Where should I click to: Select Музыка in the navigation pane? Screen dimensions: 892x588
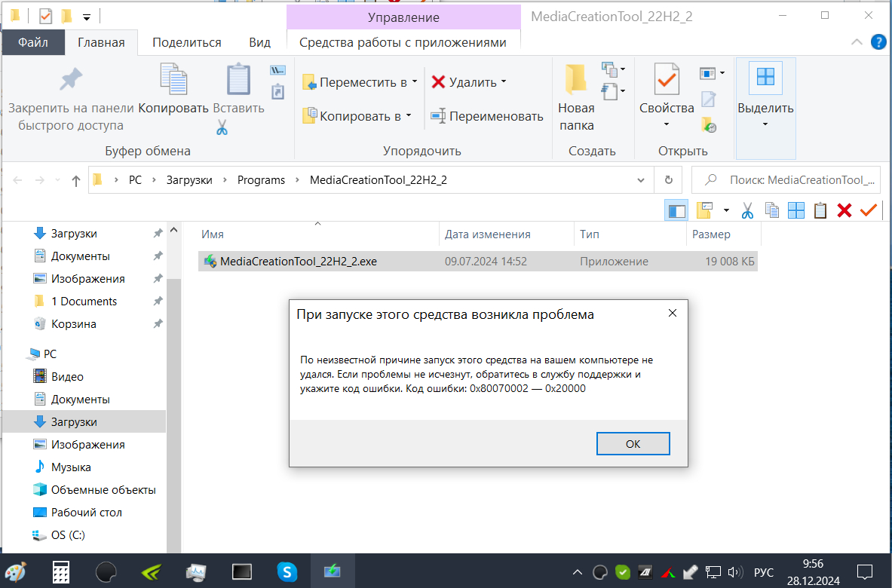point(71,467)
